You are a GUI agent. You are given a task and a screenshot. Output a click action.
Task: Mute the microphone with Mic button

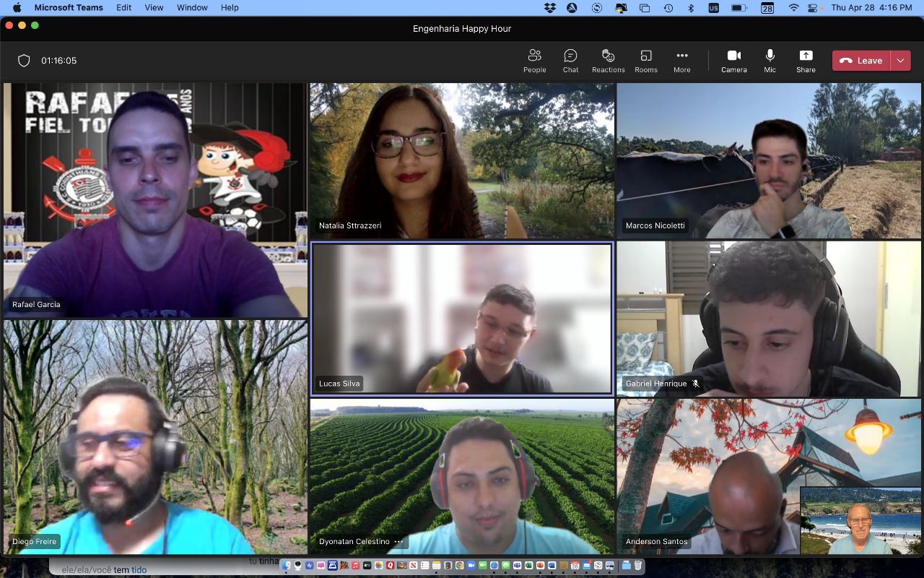(770, 61)
